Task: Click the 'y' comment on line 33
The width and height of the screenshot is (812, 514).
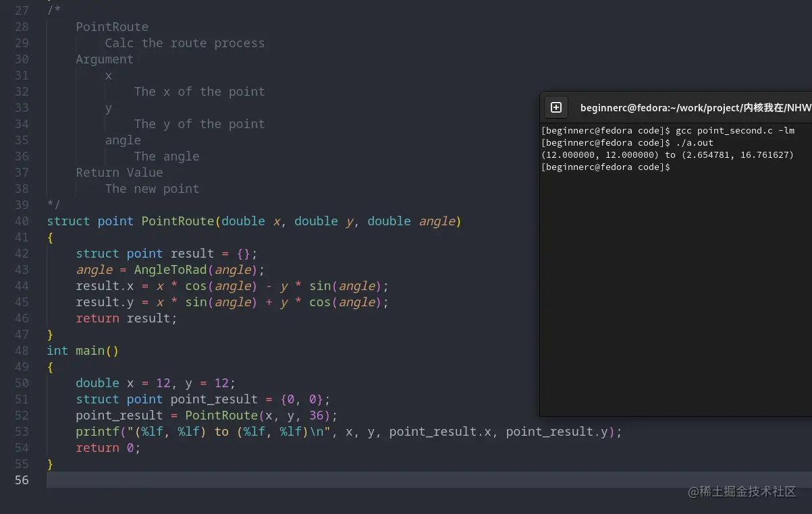Action: click(x=109, y=108)
